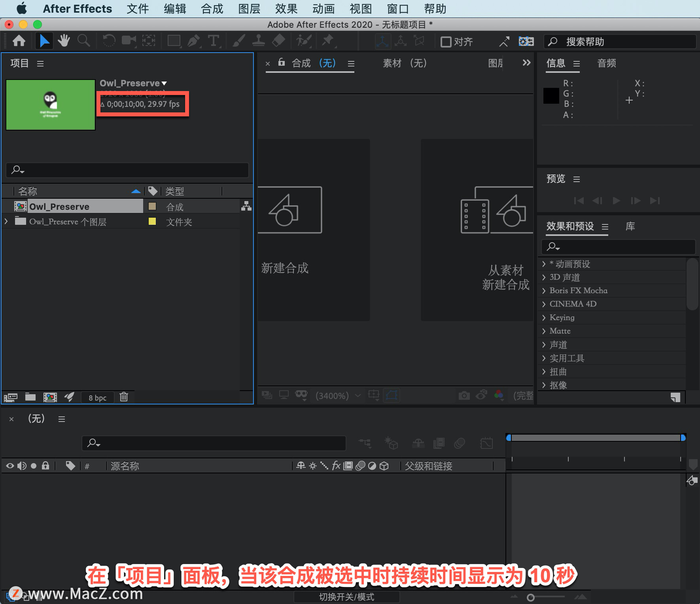Viewport: 700px width, 604px height.
Task: Click the 搜索帮助 search field
Action: pyautogui.click(x=620, y=42)
